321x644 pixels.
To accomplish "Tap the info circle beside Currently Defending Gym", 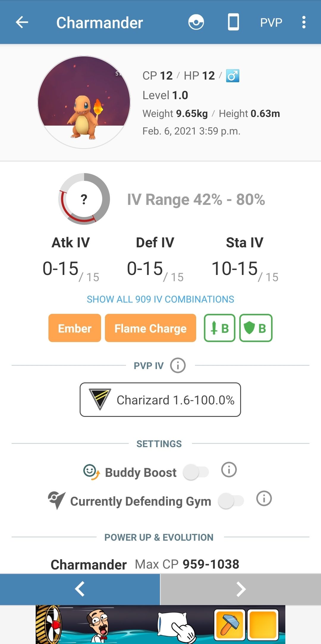I will (x=264, y=501).
